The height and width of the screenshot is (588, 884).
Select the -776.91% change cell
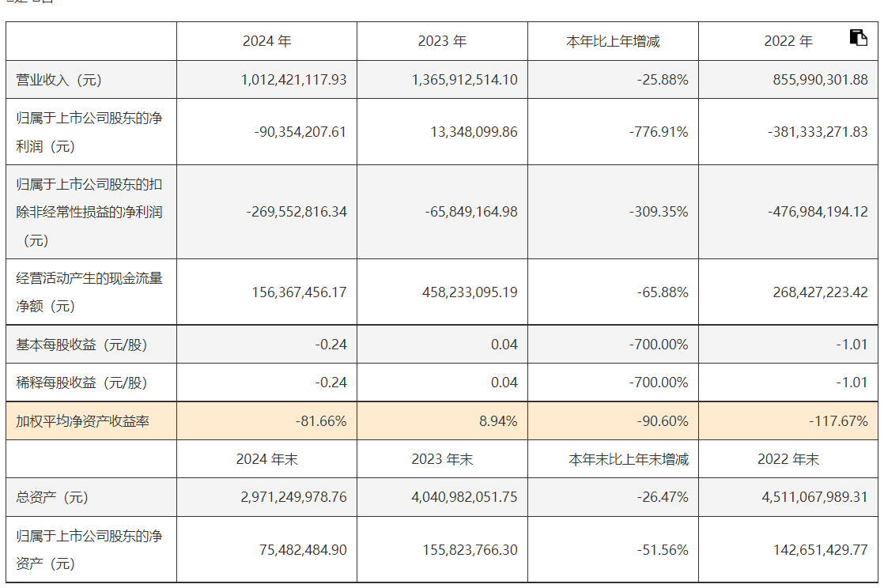[x=659, y=132]
